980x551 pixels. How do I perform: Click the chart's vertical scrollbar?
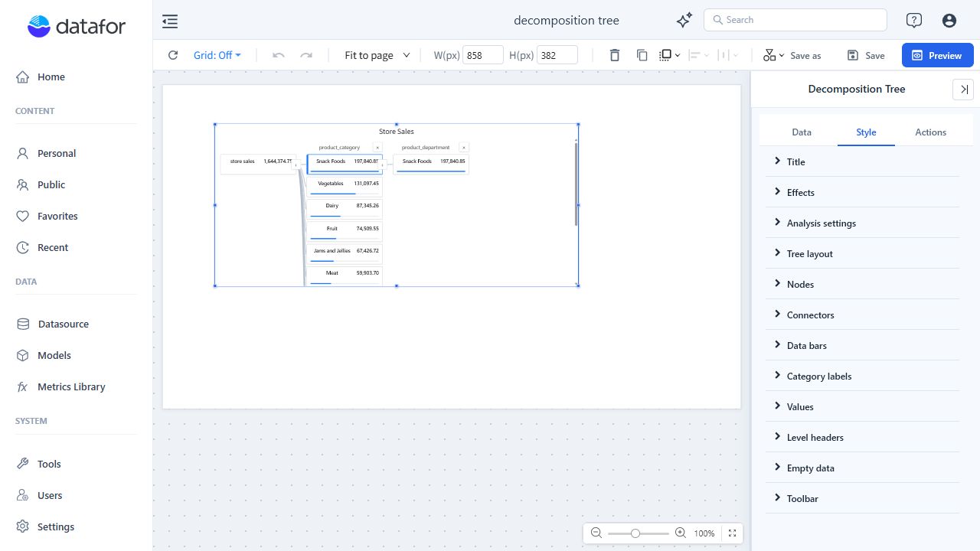coord(576,184)
